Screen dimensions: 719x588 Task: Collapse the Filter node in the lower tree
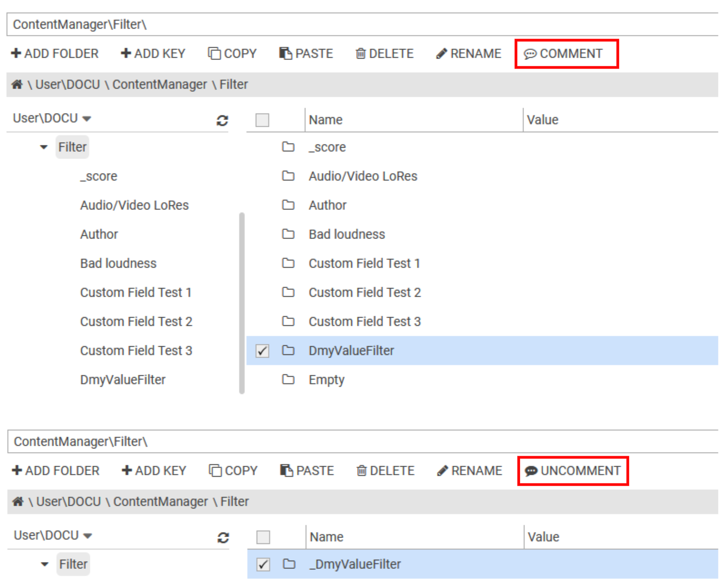click(45, 564)
